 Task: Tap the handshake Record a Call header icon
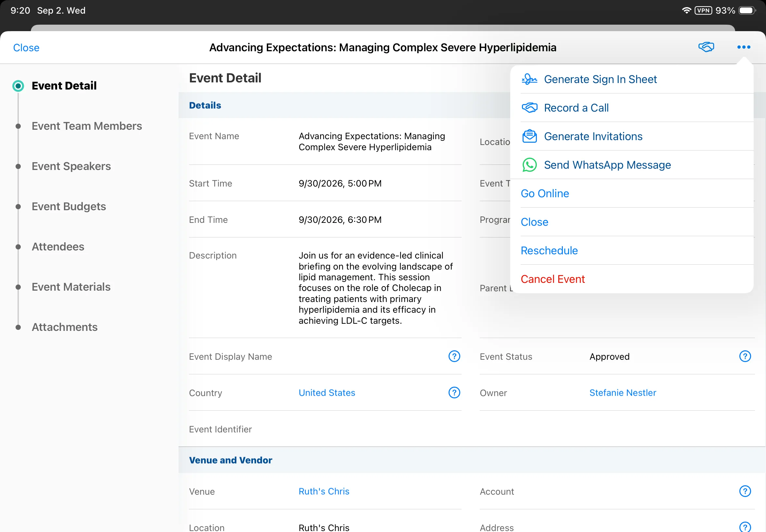706,47
